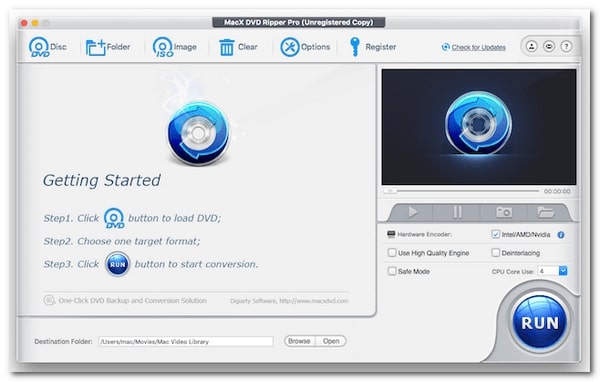The width and height of the screenshot is (600, 382).
Task: Click the small RUN icon in Step3
Action: click(117, 264)
